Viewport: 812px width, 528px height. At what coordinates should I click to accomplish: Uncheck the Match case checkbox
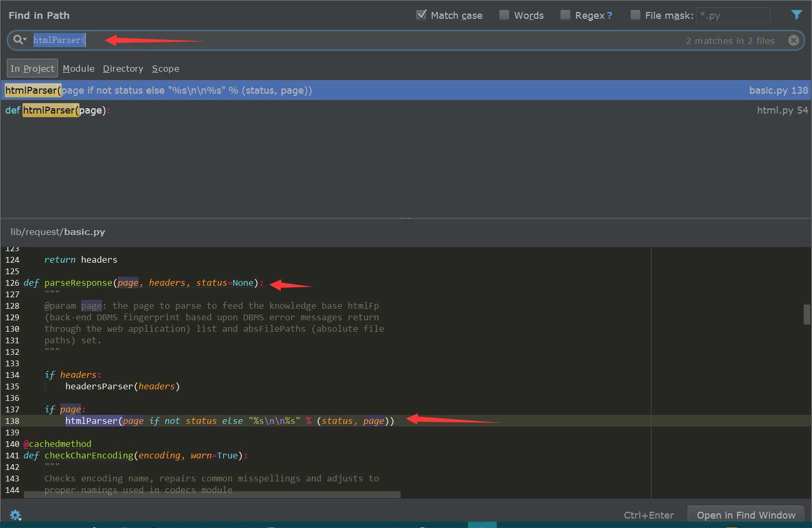click(x=421, y=15)
